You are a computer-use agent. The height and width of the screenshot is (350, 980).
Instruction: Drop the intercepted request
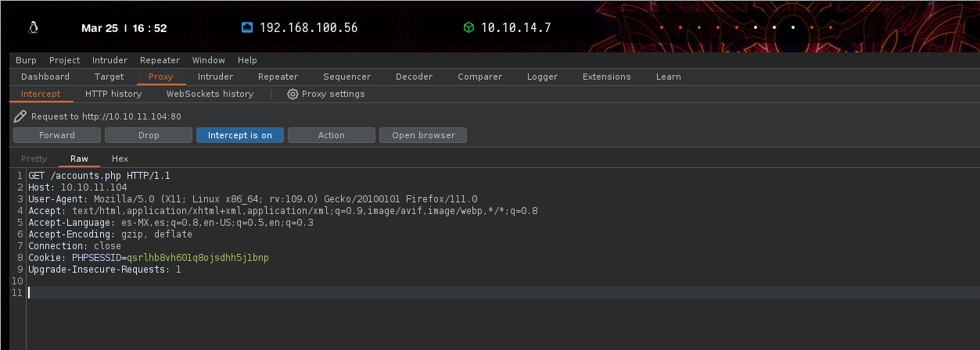pyautogui.click(x=149, y=135)
